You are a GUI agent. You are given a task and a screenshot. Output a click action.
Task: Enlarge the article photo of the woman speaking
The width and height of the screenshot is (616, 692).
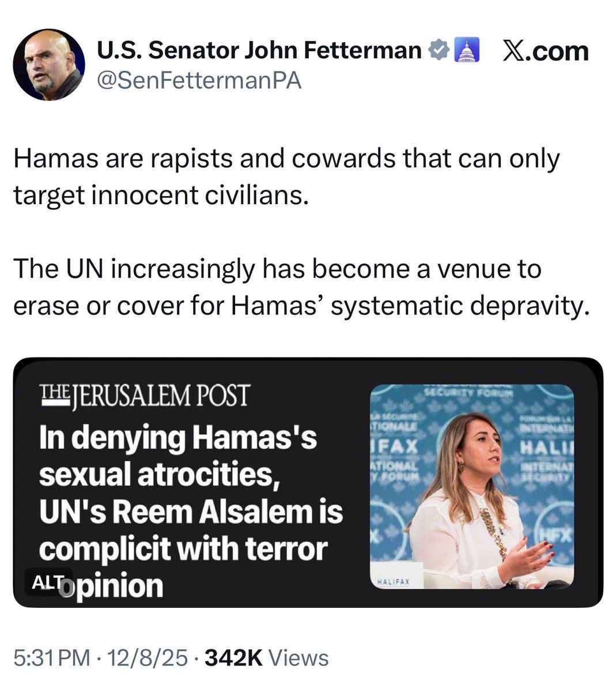[471, 487]
